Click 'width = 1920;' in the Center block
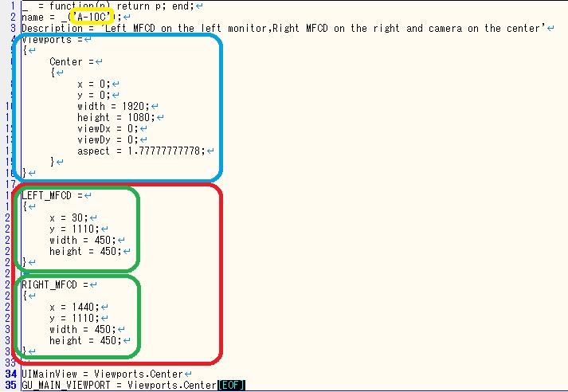This screenshot has height=392, width=568. click(x=112, y=106)
